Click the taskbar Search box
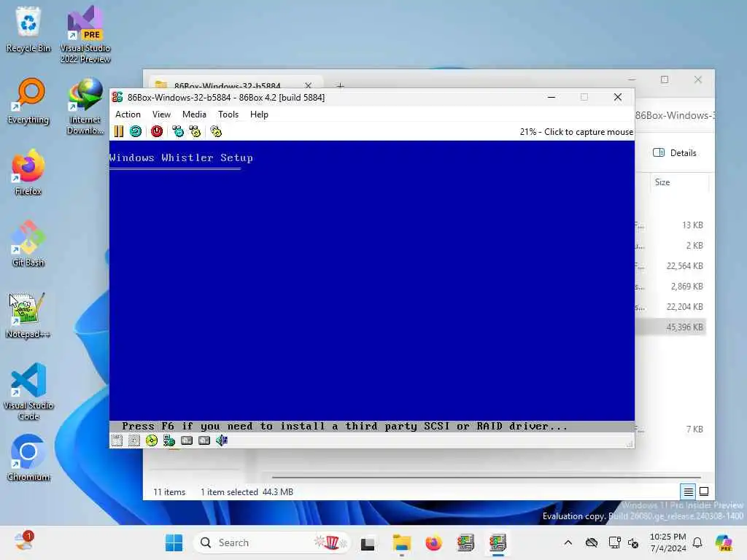The height and width of the screenshot is (560, 747). tap(271, 542)
